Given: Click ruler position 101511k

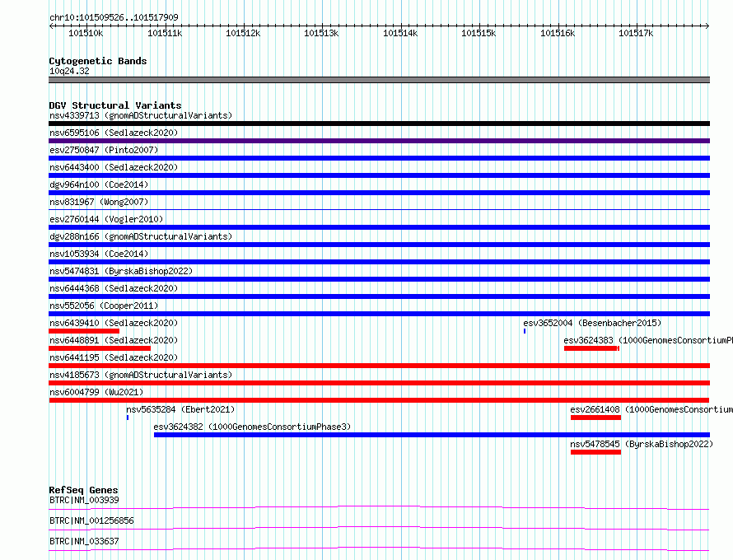Looking at the screenshot, I should [x=165, y=33].
